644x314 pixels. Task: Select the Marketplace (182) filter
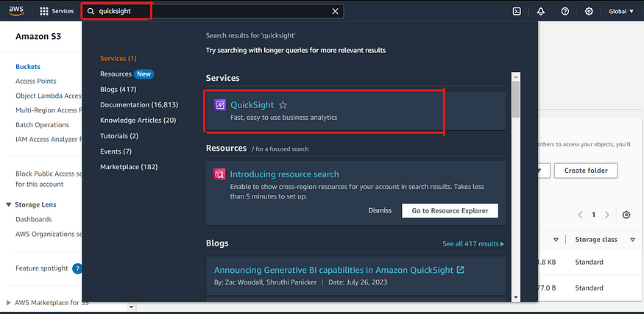coord(129,167)
